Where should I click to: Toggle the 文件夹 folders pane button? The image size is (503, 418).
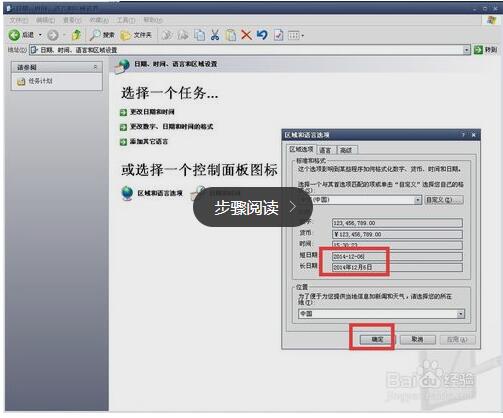(x=136, y=35)
